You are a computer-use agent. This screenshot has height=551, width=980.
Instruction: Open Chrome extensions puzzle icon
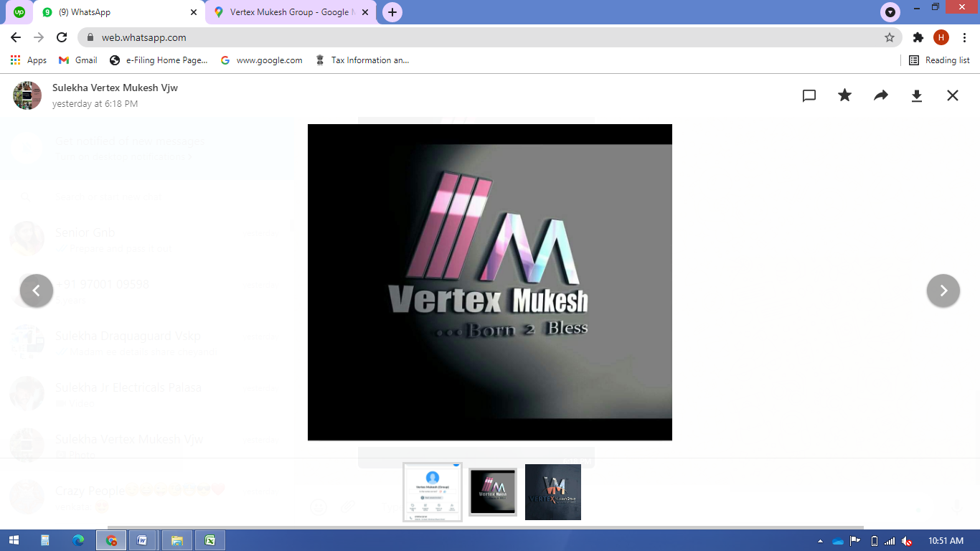(918, 37)
